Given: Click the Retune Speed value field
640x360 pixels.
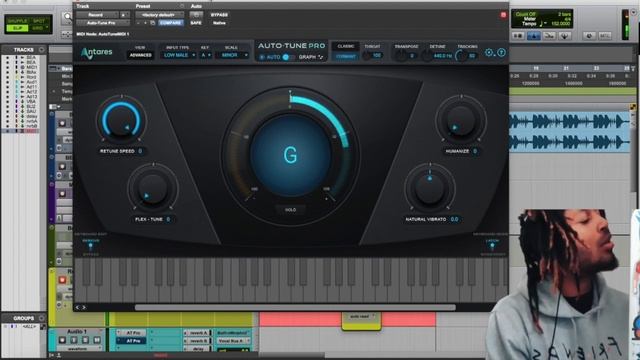Looking at the screenshot, I should click(x=140, y=151).
